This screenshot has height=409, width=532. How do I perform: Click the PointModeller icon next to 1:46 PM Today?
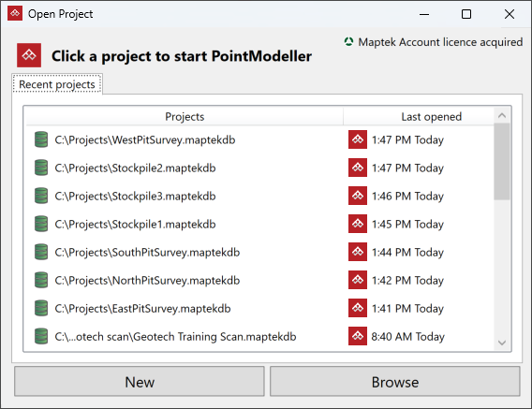[x=358, y=196]
